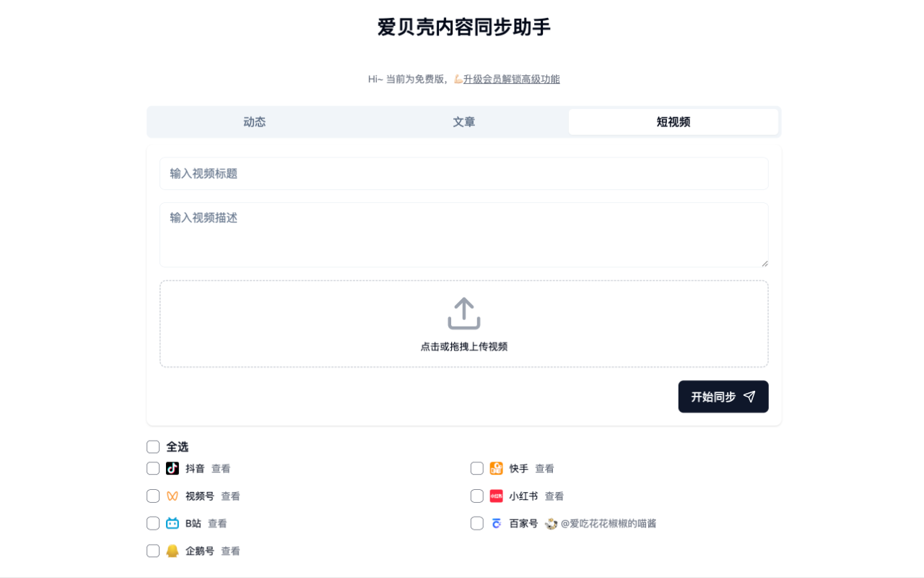Check the 抖音 platform checkbox
The image size is (924, 578).
coord(152,468)
